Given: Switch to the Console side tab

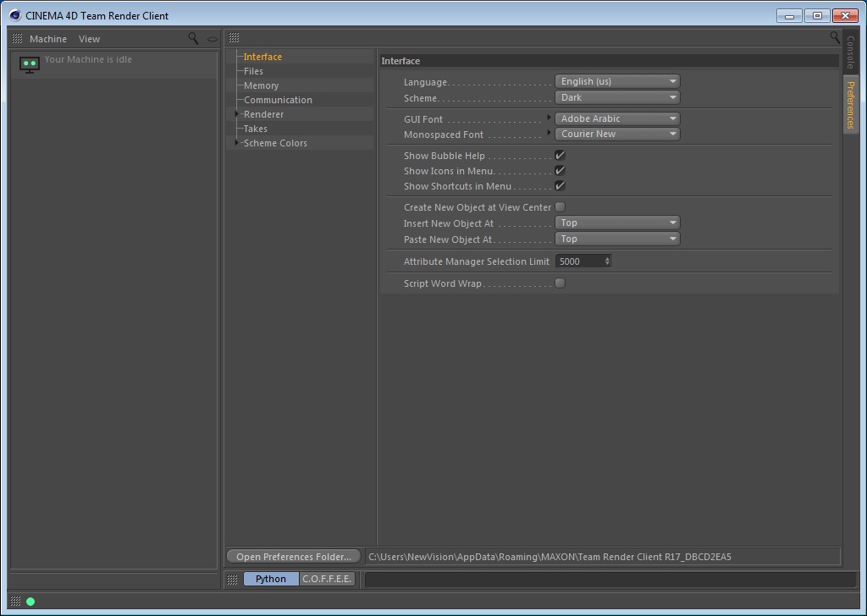Looking at the screenshot, I should (x=850, y=52).
